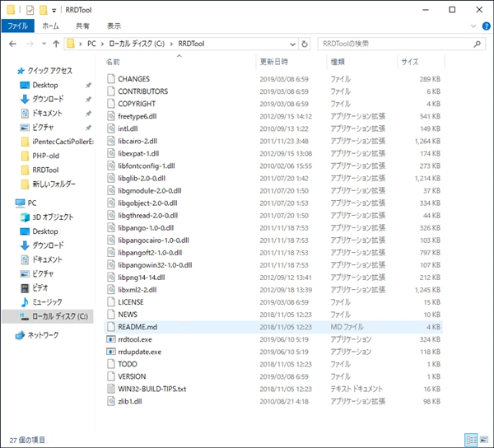The image size is (494, 448).
Task: Go up one folder level arrow
Action: tap(56, 44)
